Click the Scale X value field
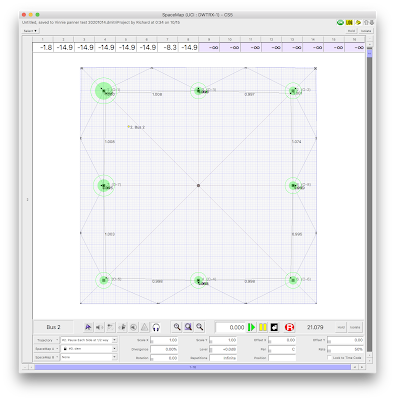The width and height of the screenshot is (395, 400). click(164, 340)
